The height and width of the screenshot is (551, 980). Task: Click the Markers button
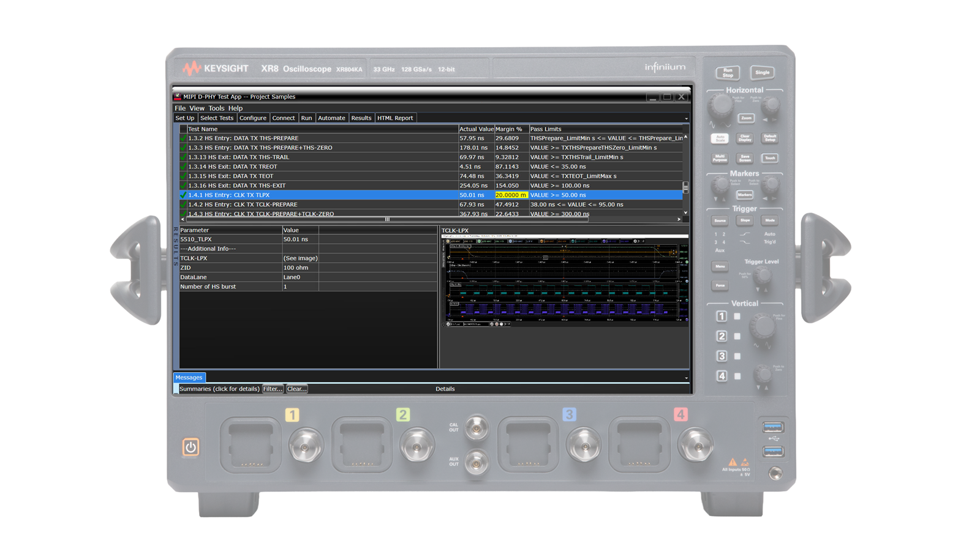coord(745,195)
